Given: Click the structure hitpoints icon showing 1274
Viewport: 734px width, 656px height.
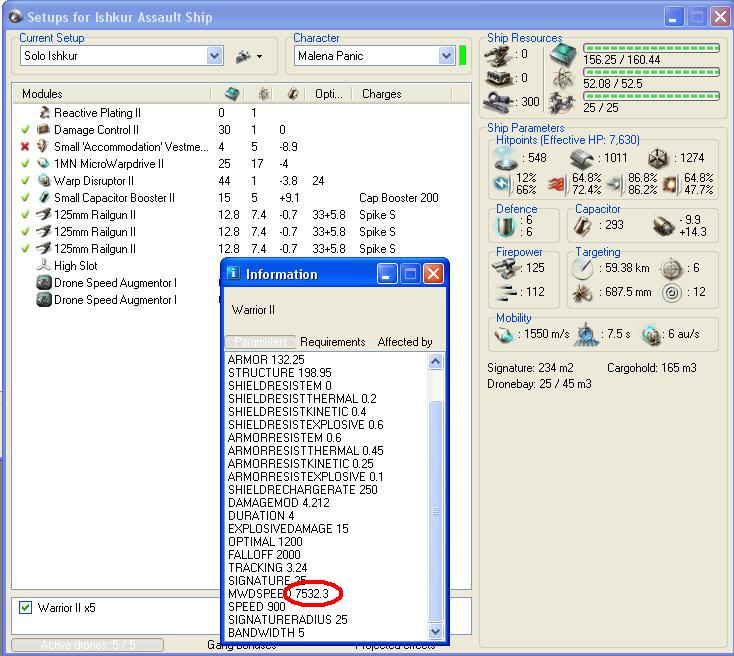Looking at the screenshot, I should click(658, 159).
